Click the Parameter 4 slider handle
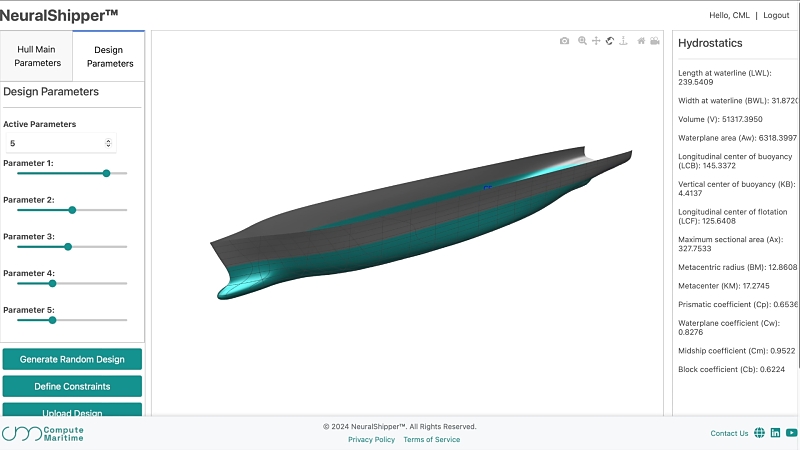Viewport: 800px width, 450px height. click(52, 284)
